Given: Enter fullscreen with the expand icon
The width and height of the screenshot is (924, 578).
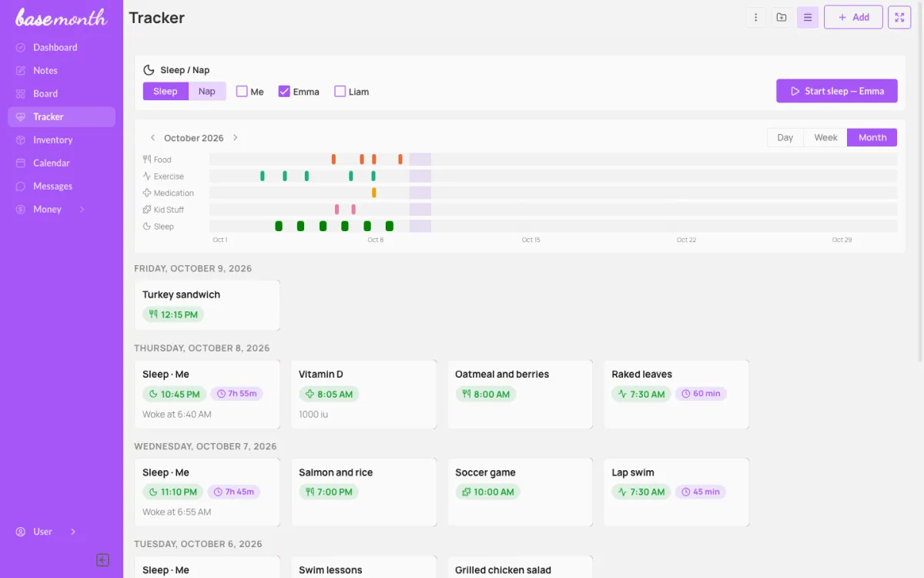Looking at the screenshot, I should pos(899,17).
